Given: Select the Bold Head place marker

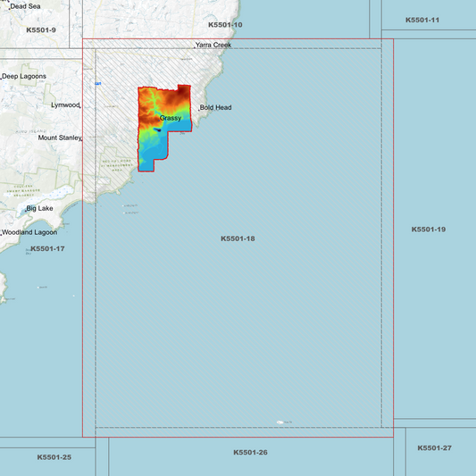Looking at the screenshot, I should (199, 110).
